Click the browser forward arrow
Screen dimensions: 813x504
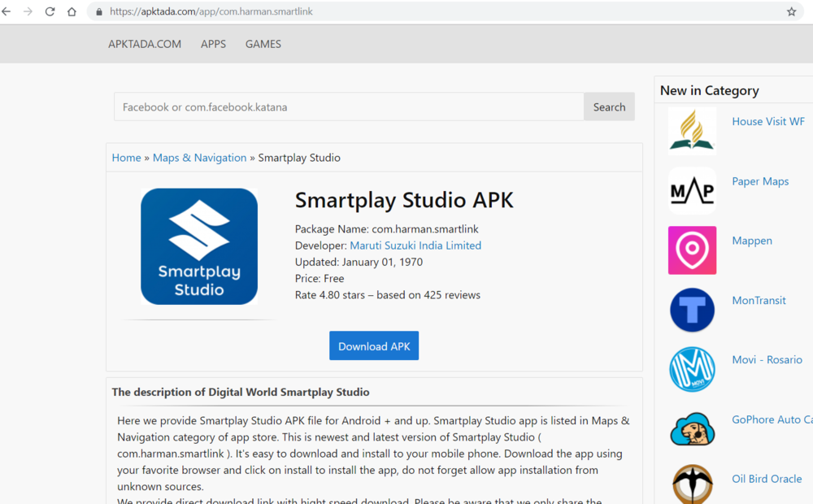tap(28, 11)
